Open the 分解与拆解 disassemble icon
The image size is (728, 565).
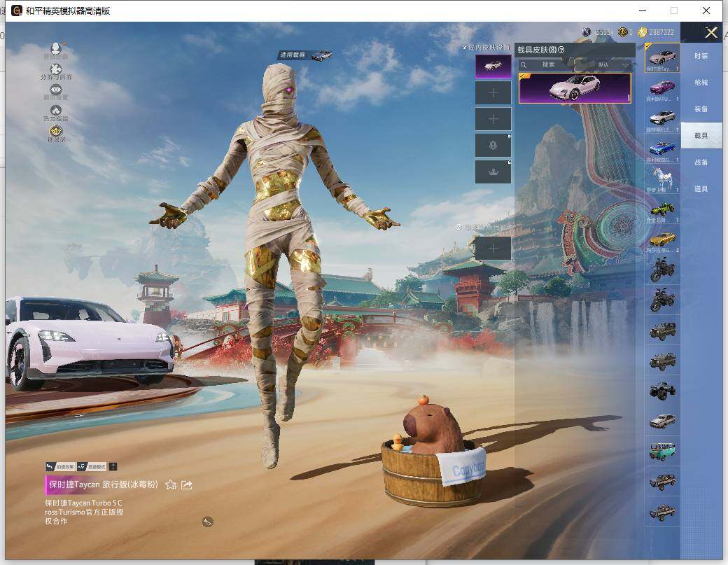56,70
